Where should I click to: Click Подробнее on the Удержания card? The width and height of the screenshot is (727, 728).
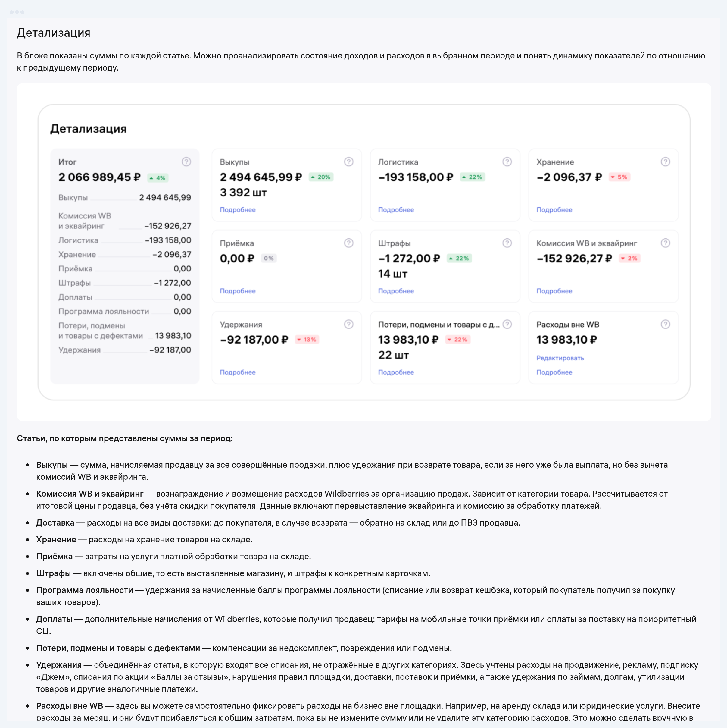pos(238,372)
